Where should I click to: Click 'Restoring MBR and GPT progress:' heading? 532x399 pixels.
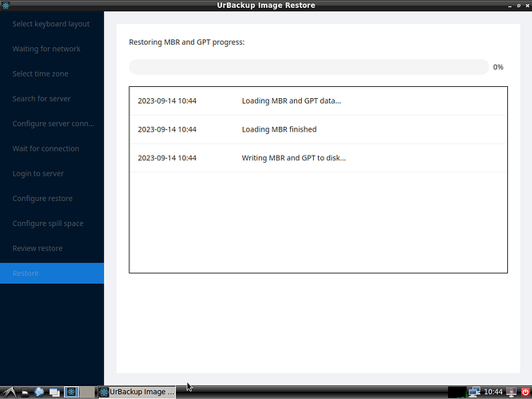click(187, 42)
